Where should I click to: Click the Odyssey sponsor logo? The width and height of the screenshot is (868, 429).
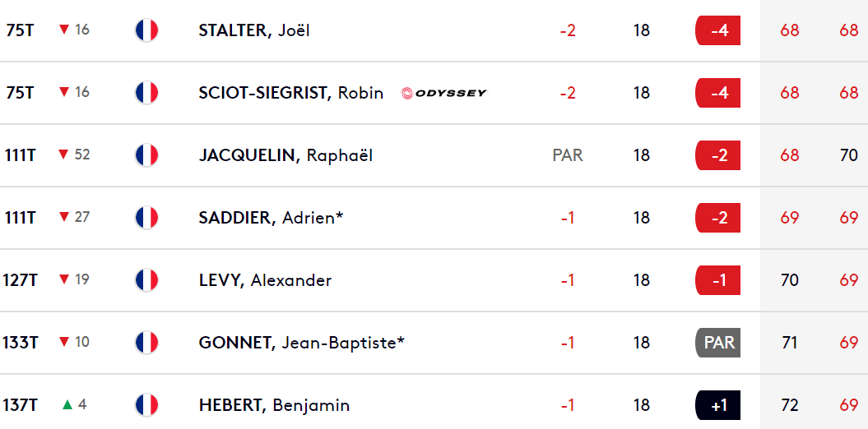[444, 93]
